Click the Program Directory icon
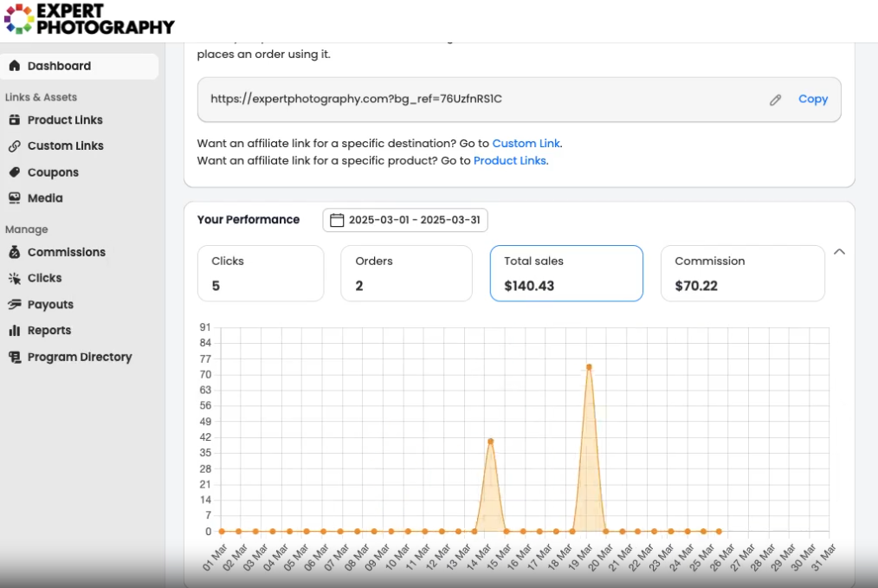This screenshot has height=588, width=878. 15,357
